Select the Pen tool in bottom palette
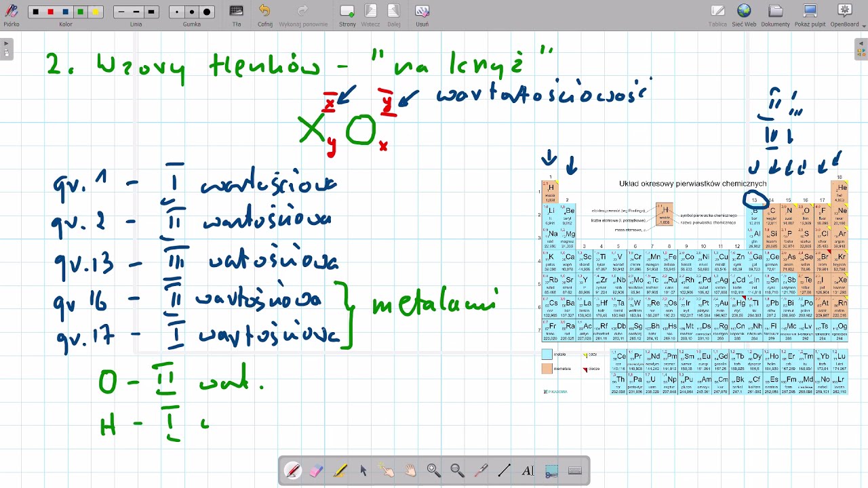 [x=293, y=470]
